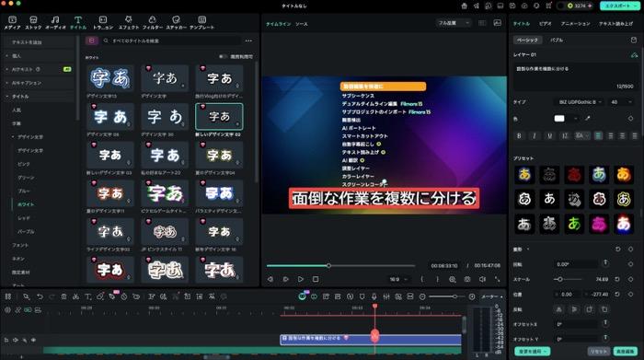
Task: Select the ピンク category in sidebar
Action: pyautogui.click(x=24, y=164)
